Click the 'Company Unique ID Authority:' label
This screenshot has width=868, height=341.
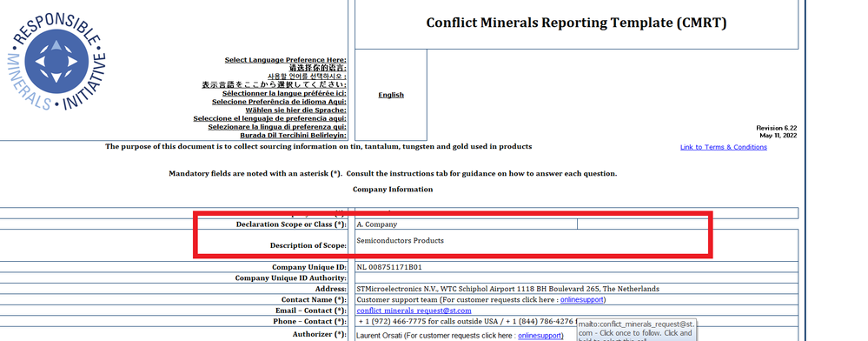[x=291, y=277]
